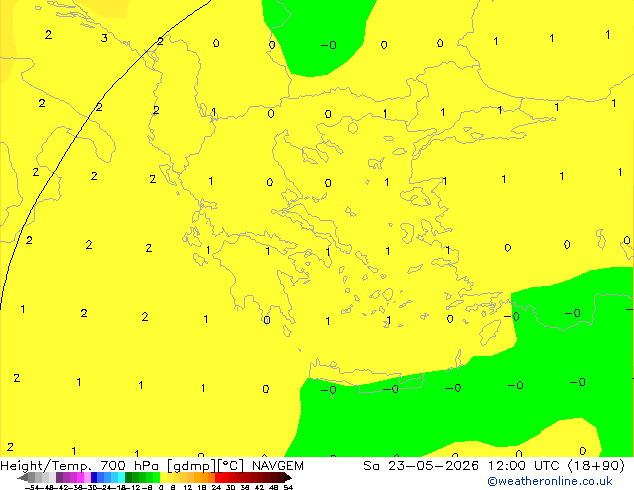Pick the orange legend swatch near 18
The width and height of the screenshot is (634, 490).
coord(205,477)
